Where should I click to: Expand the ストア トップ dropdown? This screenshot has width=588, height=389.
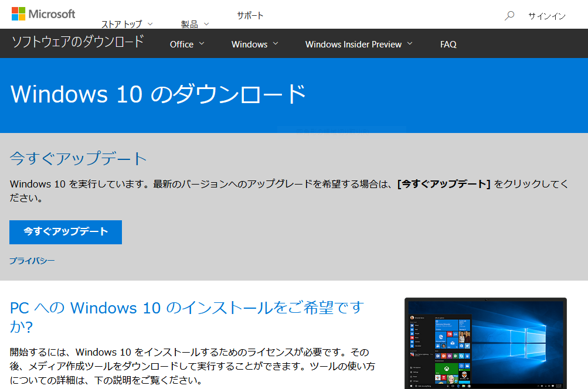[127, 25]
